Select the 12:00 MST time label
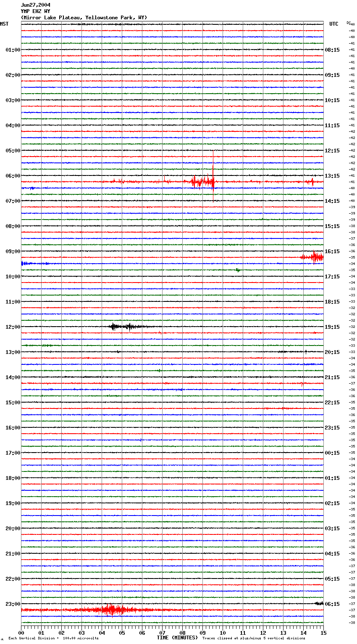Screen dimensions: 357x644 13,327
